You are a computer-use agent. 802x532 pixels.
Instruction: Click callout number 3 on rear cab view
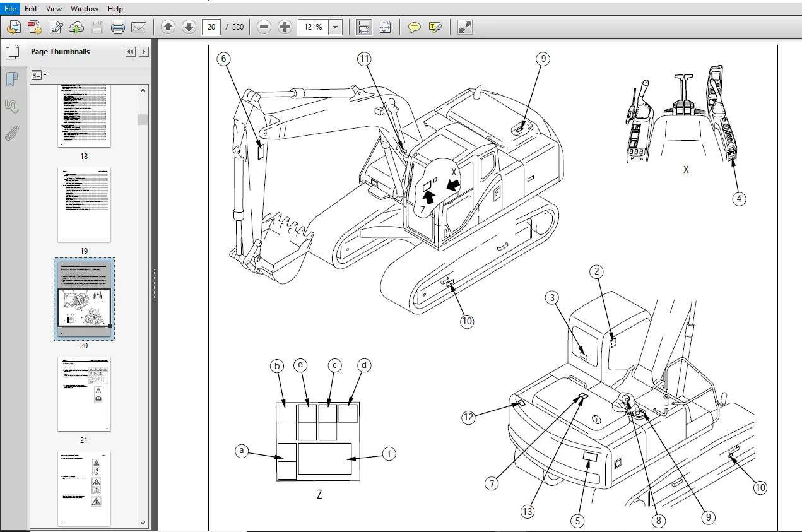[x=552, y=297]
